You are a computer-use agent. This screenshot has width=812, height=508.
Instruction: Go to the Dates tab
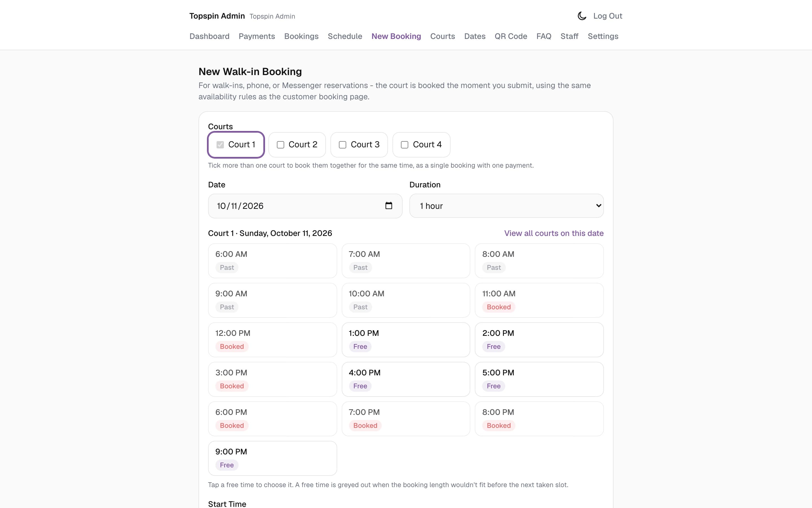click(x=475, y=36)
